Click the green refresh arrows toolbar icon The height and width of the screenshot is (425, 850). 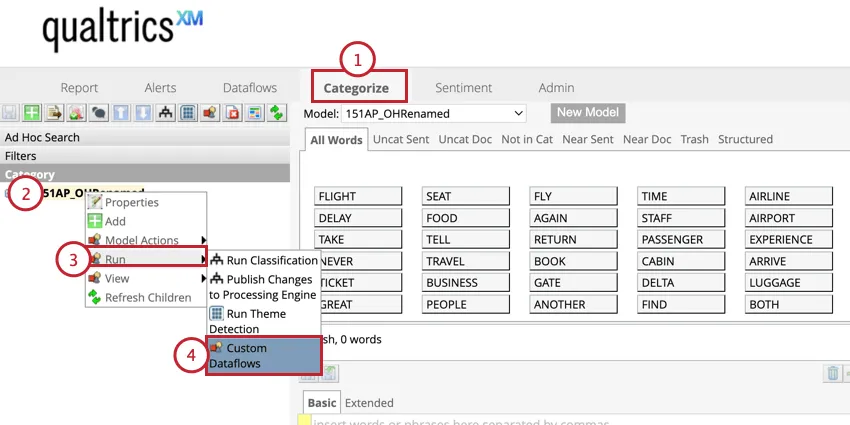pos(276,113)
